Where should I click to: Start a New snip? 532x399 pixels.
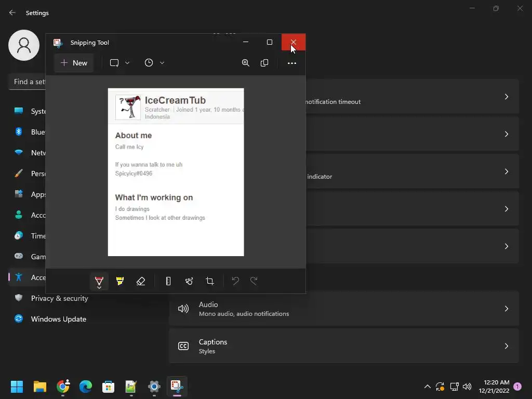[x=74, y=63]
